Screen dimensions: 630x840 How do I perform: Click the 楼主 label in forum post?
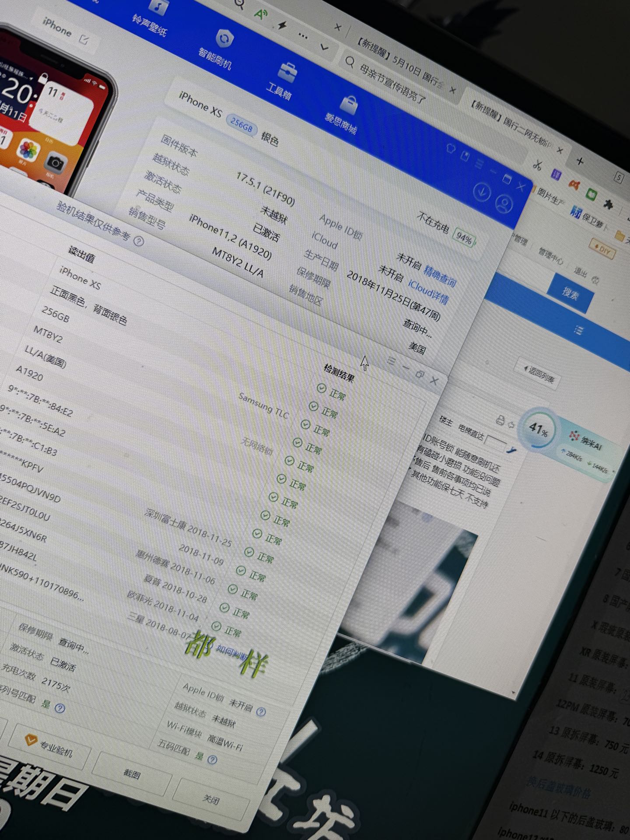[x=446, y=421]
